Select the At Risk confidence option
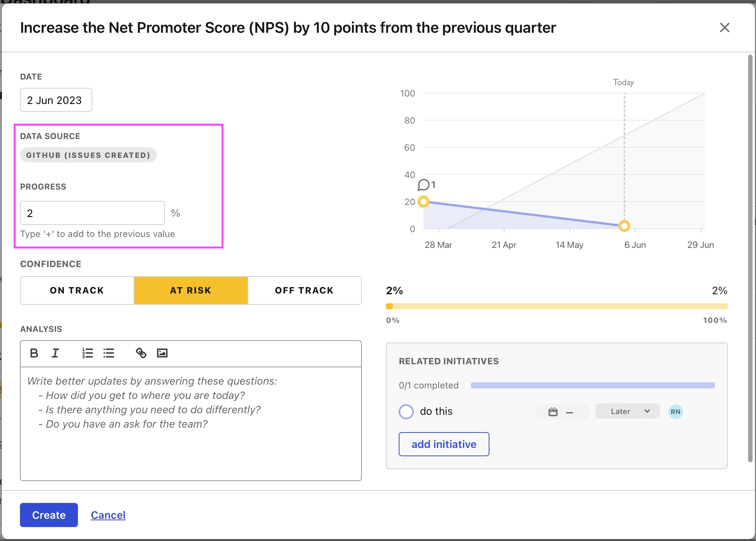The width and height of the screenshot is (756, 541). point(191,290)
